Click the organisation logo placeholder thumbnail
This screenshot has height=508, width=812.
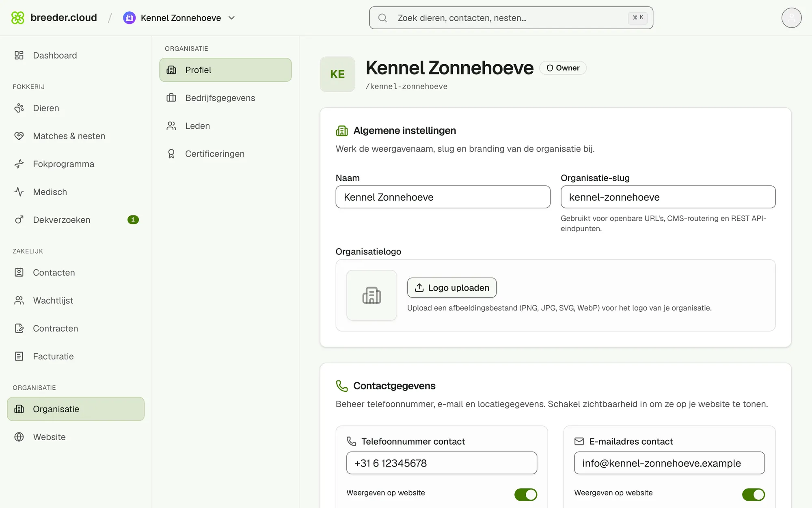(371, 295)
